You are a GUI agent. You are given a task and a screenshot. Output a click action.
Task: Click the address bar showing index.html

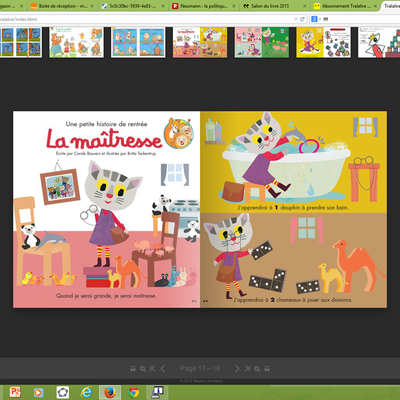click(x=153, y=19)
